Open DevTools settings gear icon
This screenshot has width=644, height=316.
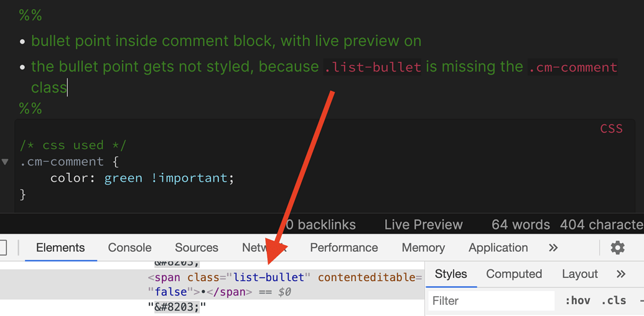tap(617, 248)
